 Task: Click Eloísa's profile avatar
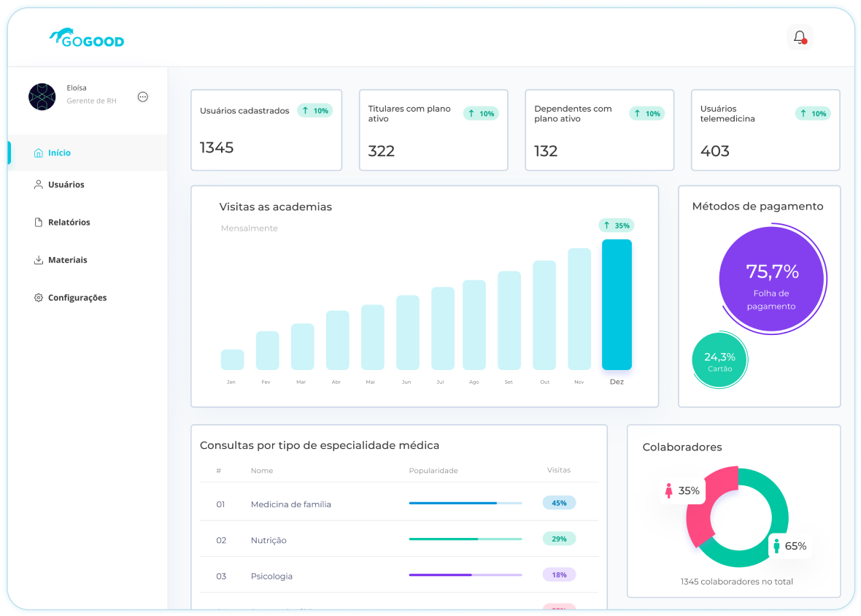pyautogui.click(x=42, y=96)
